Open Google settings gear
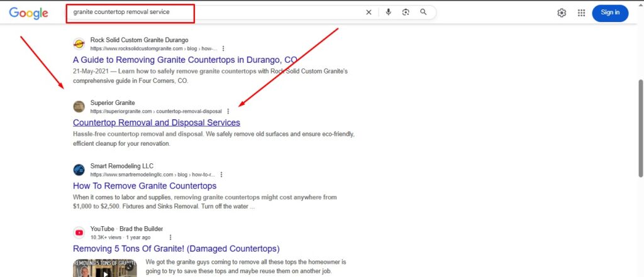This screenshot has height=277, width=644. pyautogui.click(x=562, y=13)
